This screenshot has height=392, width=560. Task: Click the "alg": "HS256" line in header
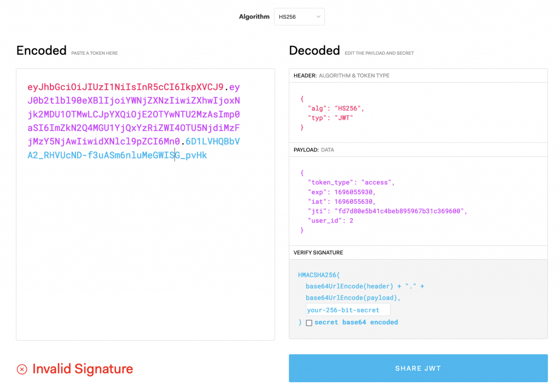point(336,108)
